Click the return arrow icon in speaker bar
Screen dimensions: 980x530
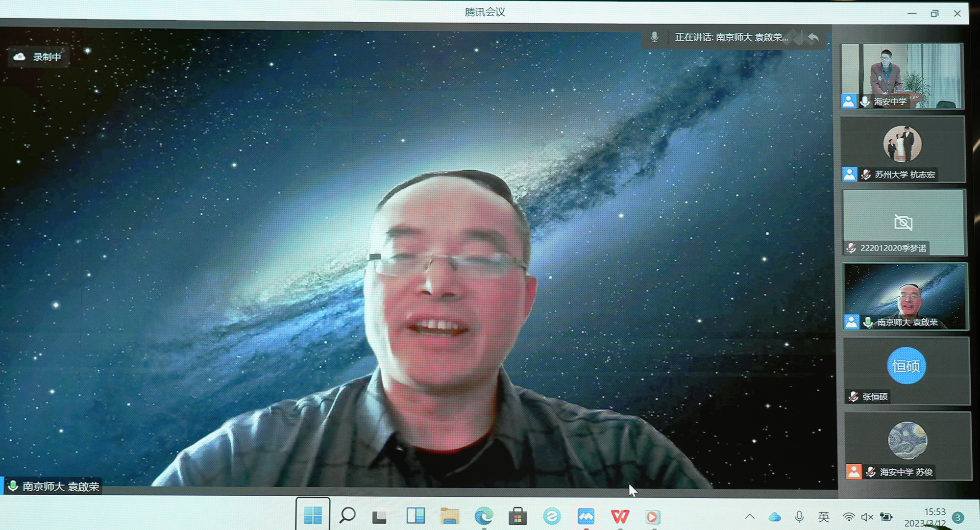coord(813,37)
